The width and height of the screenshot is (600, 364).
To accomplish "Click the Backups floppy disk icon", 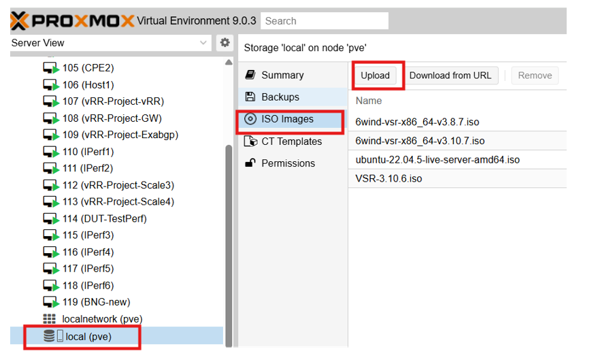I will [250, 97].
